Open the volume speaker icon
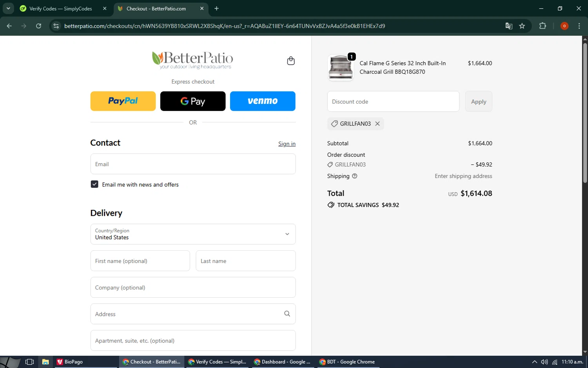This screenshot has width=588, height=368. (x=544, y=362)
